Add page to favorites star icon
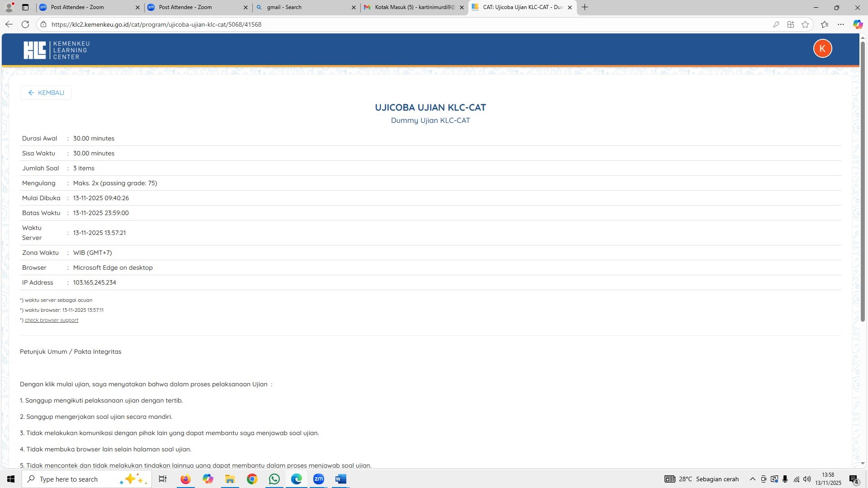 pyautogui.click(x=805, y=24)
